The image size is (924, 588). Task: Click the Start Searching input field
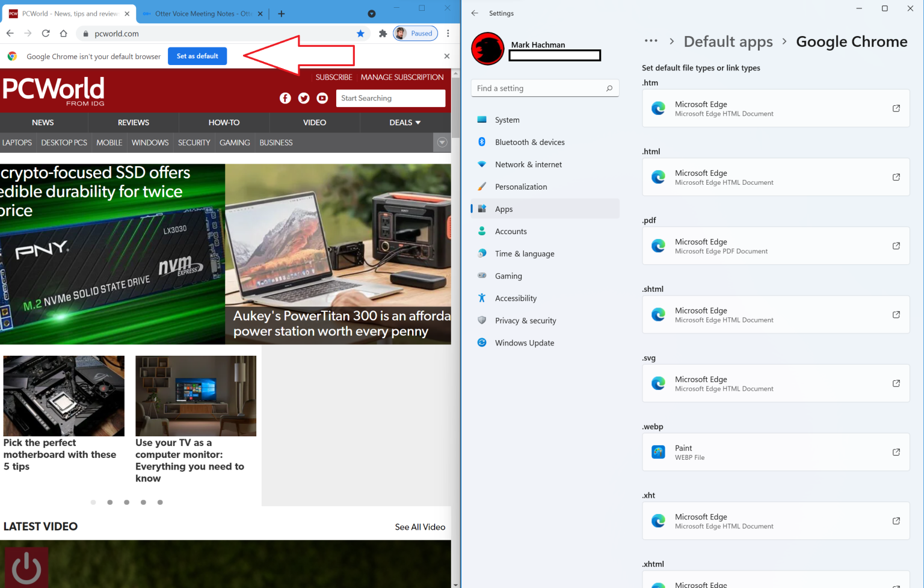pos(390,97)
